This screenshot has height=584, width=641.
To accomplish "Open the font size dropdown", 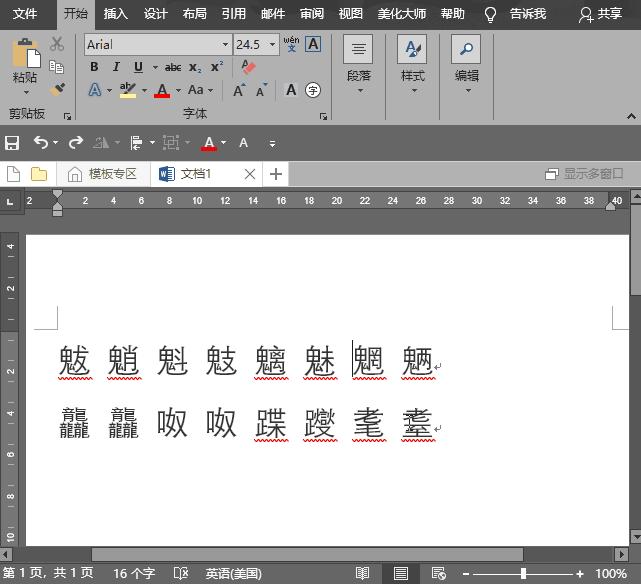I will coord(272,44).
